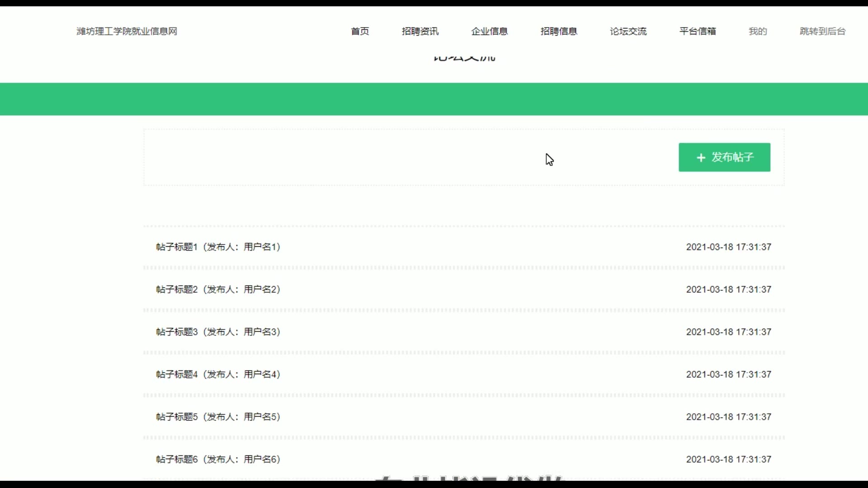
Task: Open post 帖子标题2 by 用户名2
Action: 218,289
